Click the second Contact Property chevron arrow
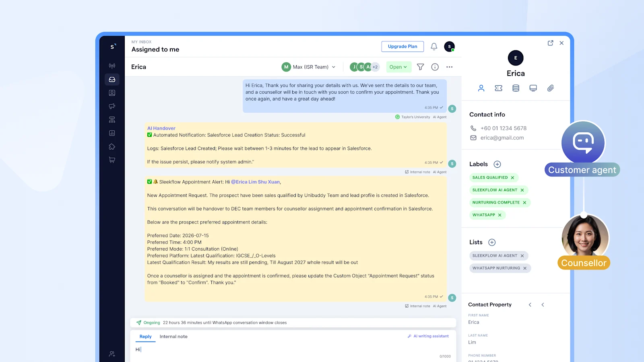The width and height of the screenshot is (644, 362). tap(543, 305)
